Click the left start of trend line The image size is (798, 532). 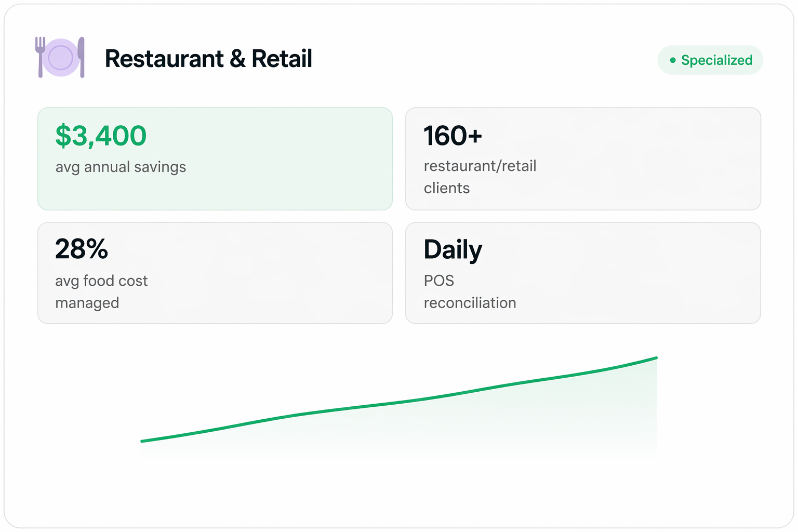click(x=142, y=441)
